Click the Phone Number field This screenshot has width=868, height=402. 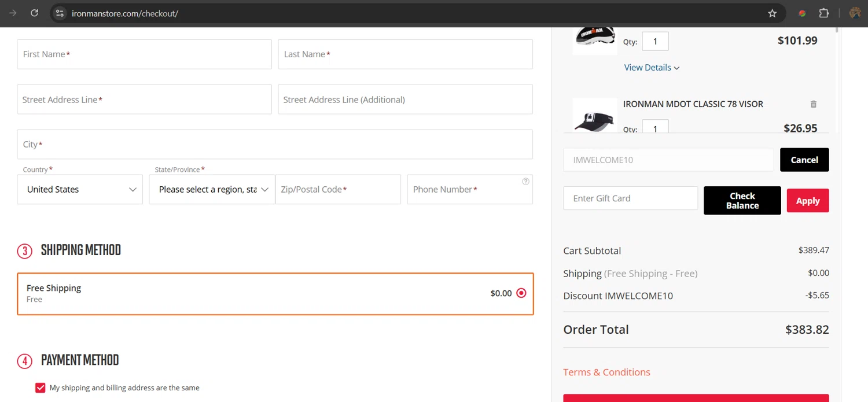(470, 189)
